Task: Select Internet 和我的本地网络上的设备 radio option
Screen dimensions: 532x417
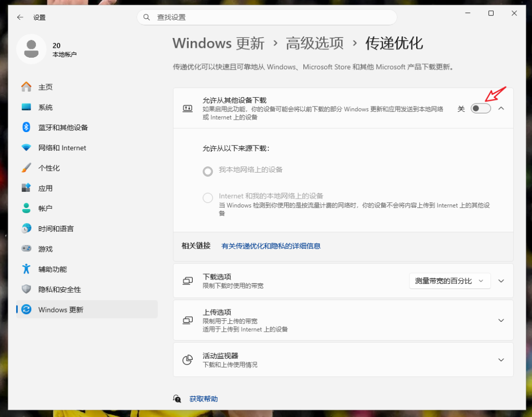Action: click(x=208, y=198)
